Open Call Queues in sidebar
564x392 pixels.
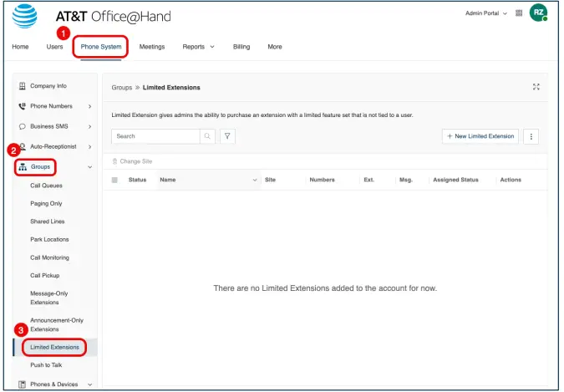point(46,186)
